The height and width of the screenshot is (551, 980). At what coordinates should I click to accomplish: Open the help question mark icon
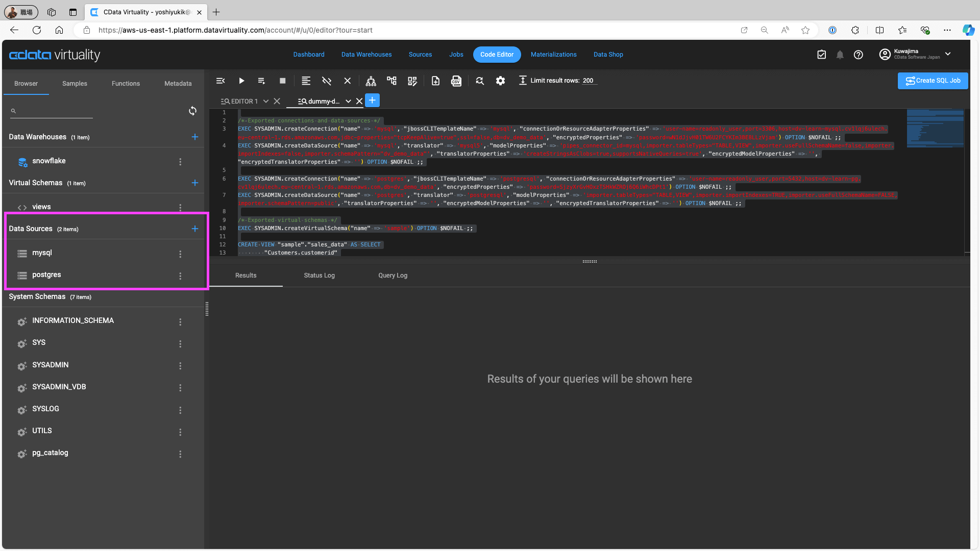click(859, 55)
